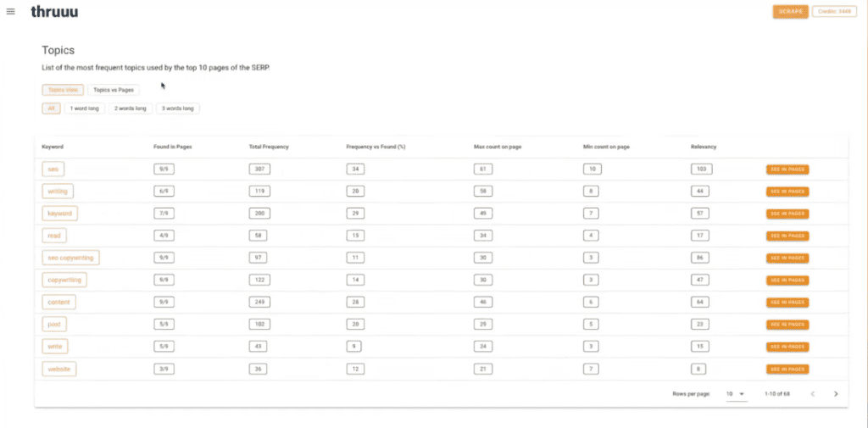Viewport: 868px width, 428px height.
Task: Filter by 2 words long topics
Action: click(130, 108)
